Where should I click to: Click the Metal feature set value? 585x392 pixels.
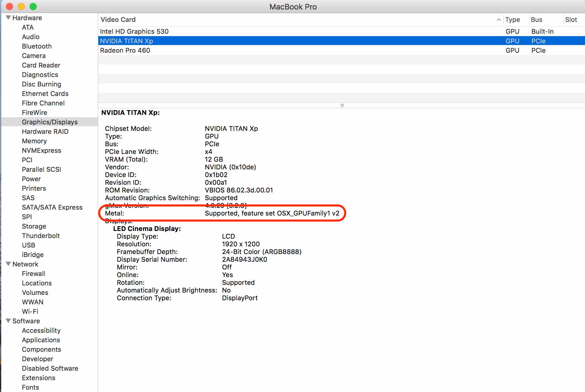[272, 213]
